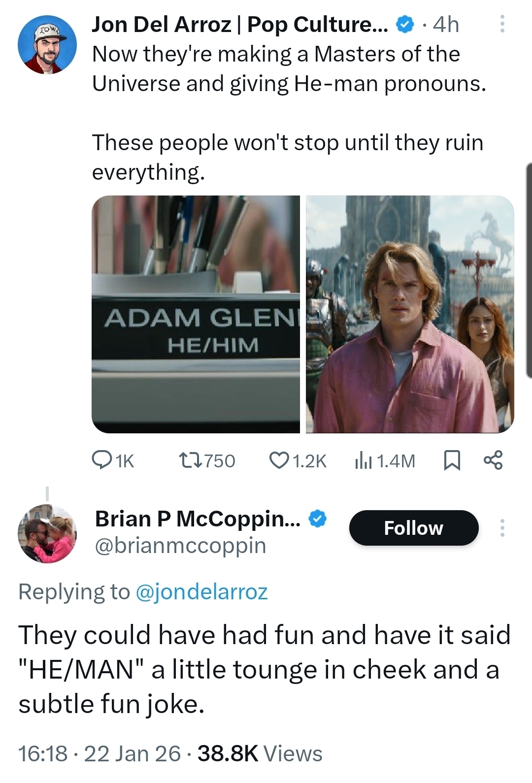532x783 pixels.
Task: Open the @jondelarroz mention link
Action: click(201, 591)
